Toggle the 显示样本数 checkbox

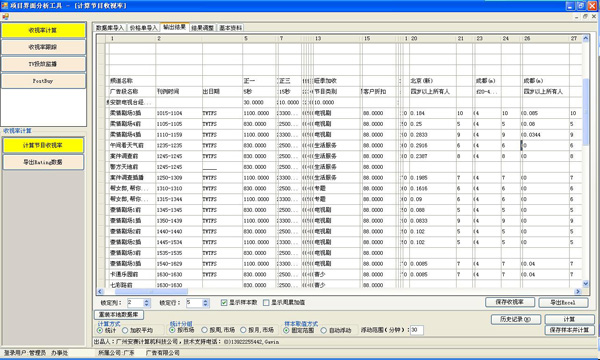point(224,303)
